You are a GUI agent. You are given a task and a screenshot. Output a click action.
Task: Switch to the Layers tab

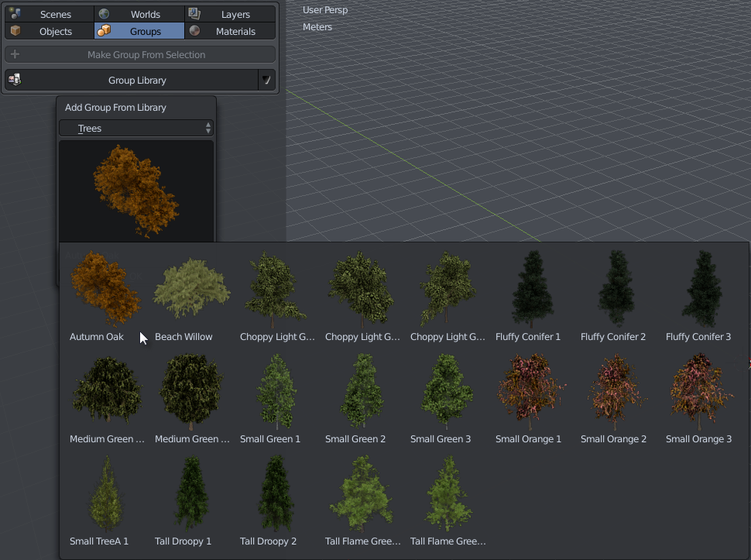coord(236,13)
